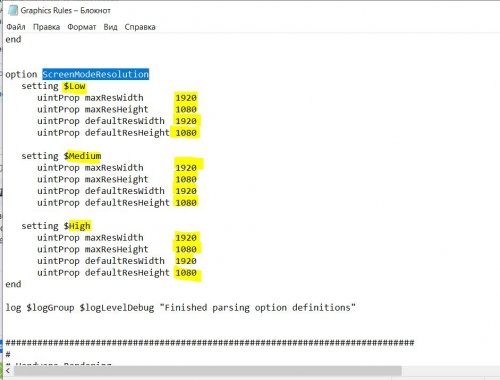
Task: Open the Файл menu
Action: (16, 27)
